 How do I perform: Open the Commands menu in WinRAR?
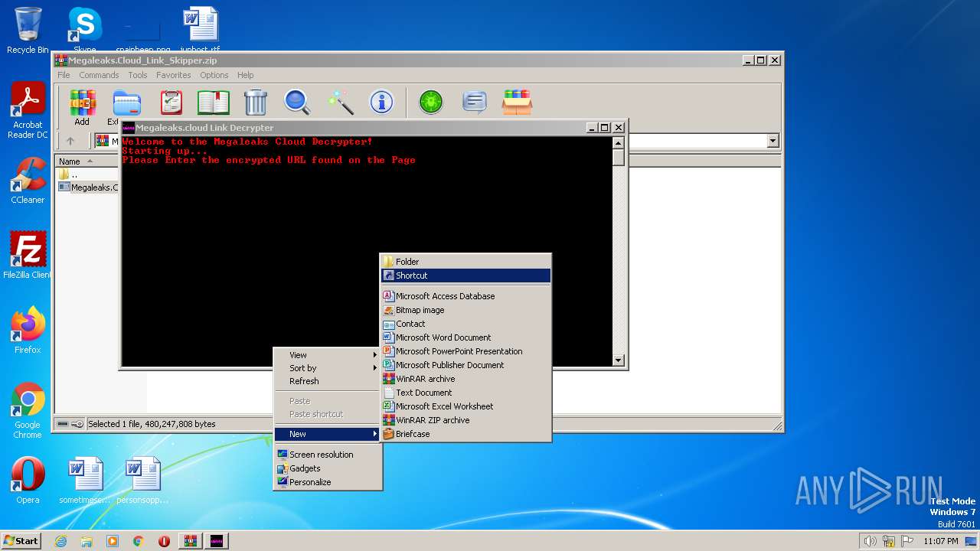(99, 75)
